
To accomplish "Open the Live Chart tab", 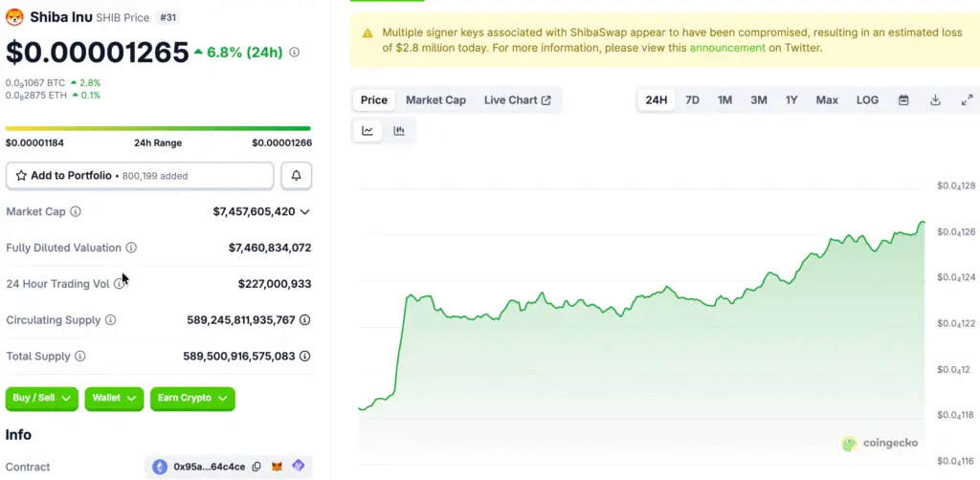I will coord(517,100).
